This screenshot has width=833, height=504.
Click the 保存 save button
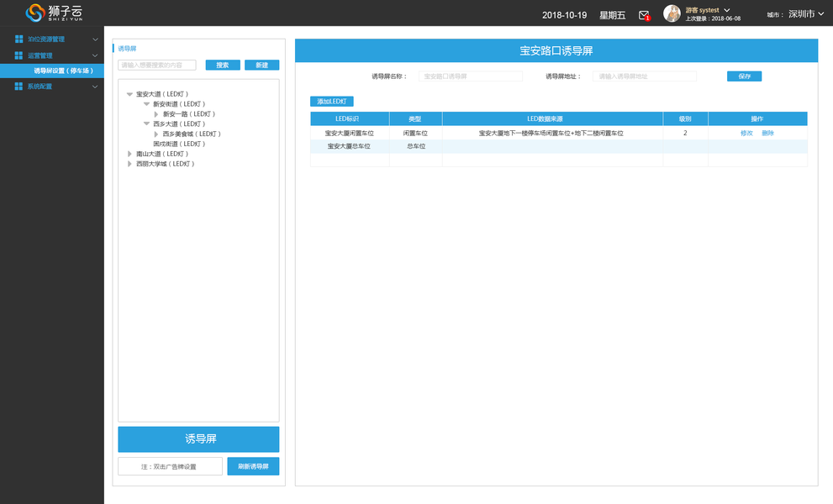click(744, 76)
